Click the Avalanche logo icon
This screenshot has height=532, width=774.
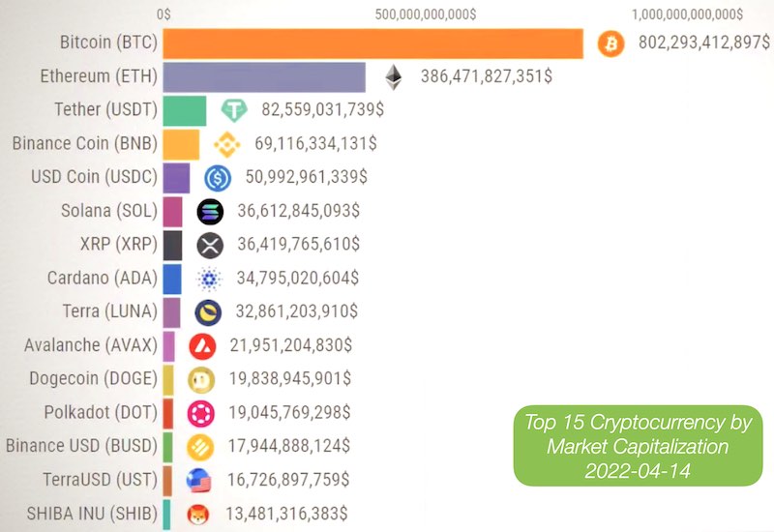[x=202, y=346]
